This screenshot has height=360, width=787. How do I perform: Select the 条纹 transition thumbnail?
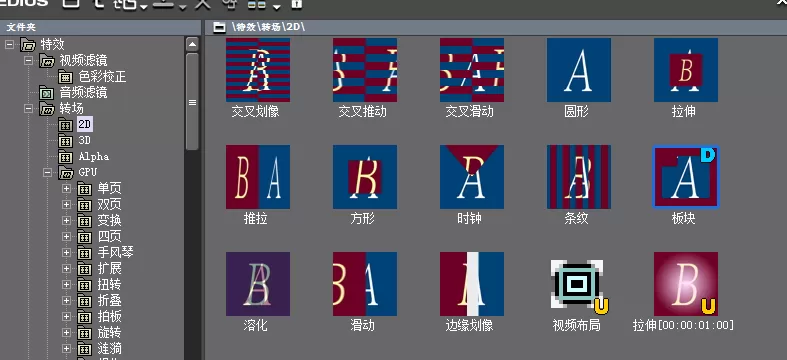click(x=579, y=177)
